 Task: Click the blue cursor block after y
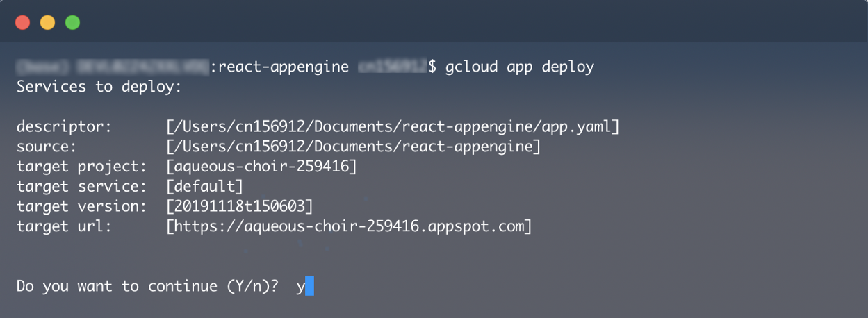309,286
